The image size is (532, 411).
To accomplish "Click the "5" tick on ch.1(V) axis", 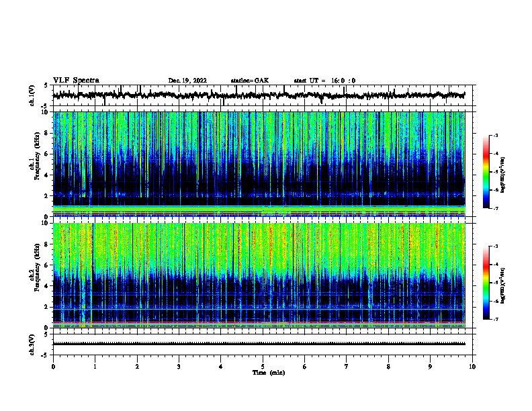I will click(46, 85).
